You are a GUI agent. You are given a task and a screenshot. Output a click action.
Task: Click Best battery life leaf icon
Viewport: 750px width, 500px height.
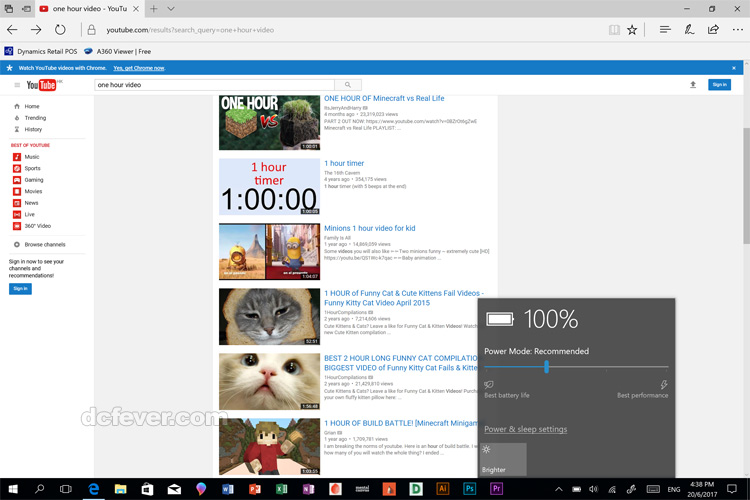point(489,384)
